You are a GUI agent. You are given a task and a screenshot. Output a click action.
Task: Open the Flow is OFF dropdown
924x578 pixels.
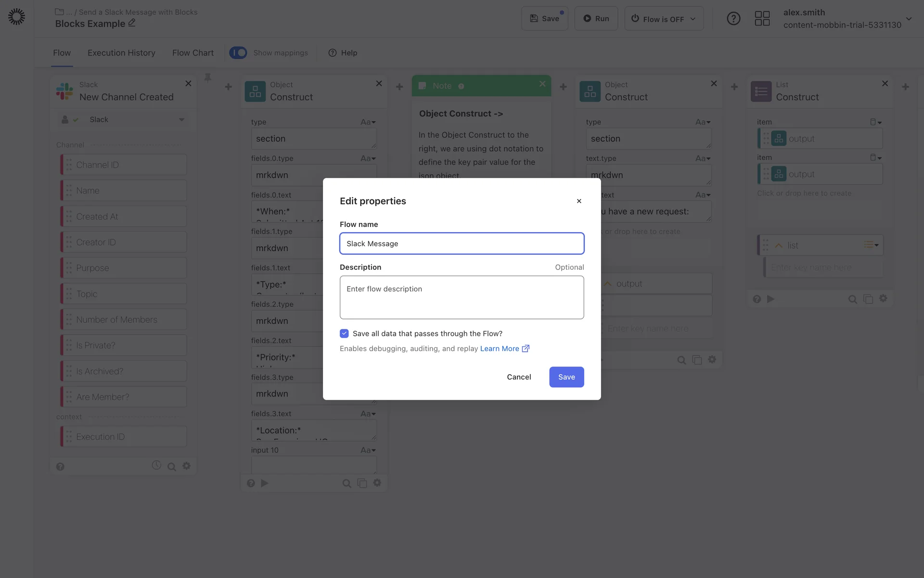[664, 19]
